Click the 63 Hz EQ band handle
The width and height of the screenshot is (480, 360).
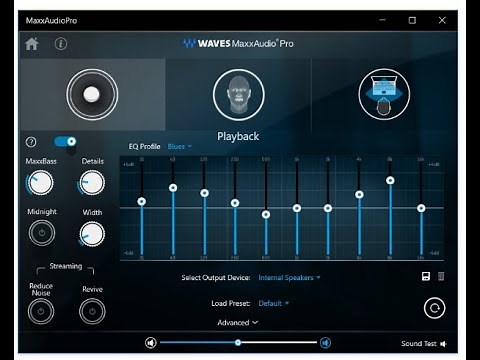click(x=173, y=188)
